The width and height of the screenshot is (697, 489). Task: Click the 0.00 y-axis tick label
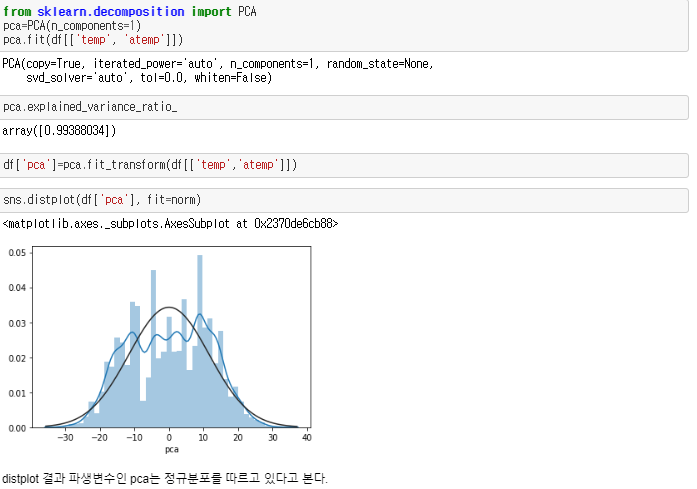17,428
